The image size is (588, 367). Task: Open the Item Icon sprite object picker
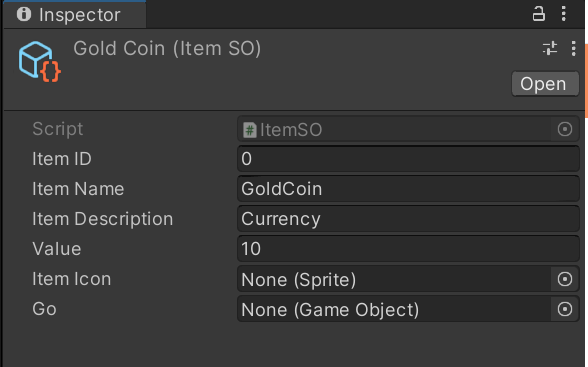click(565, 279)
